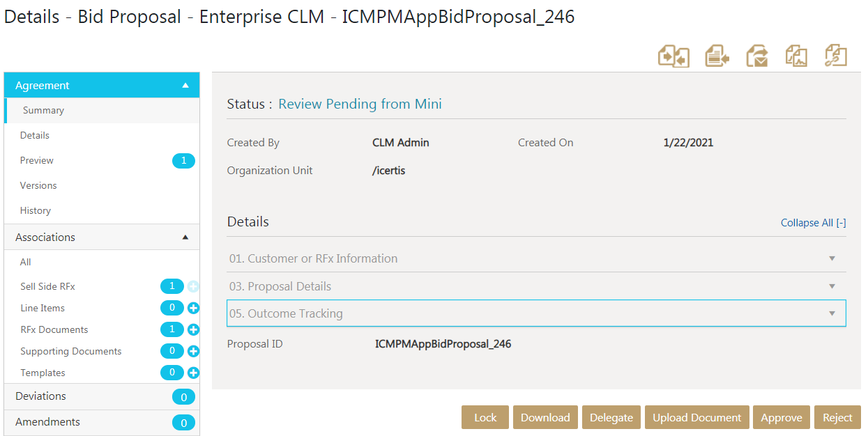The width and height of the screenshot is (868, 436).
Task: Click the linked documents chain icon
Action: [835, 56]
